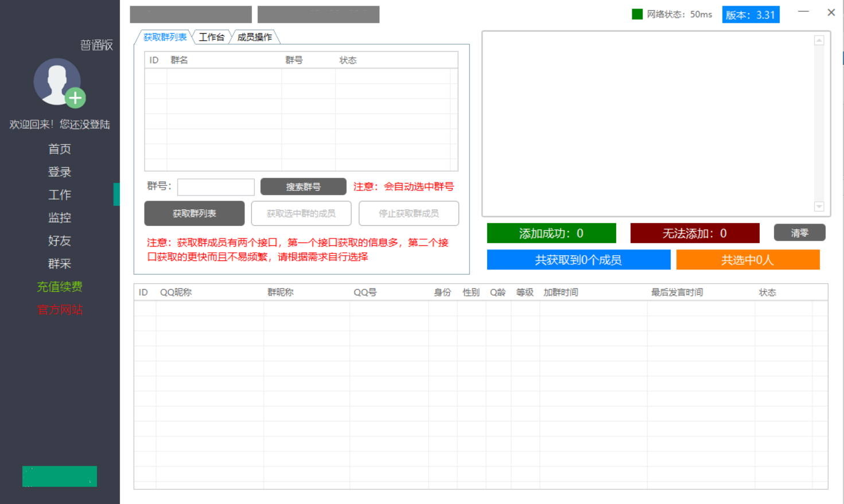Focus the 群号 input field
844x504 pixels.
216,187
